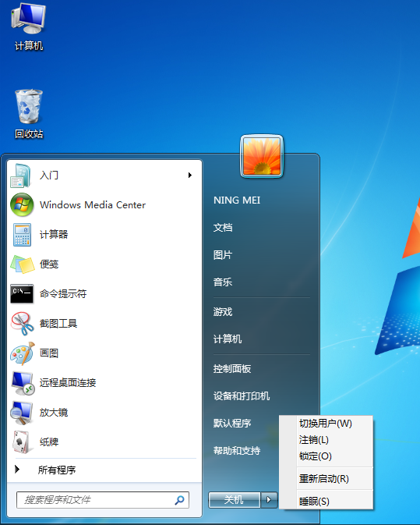Launch the 画图 paint icon
Screen dimensions: 420x525
tap(22, 353)
